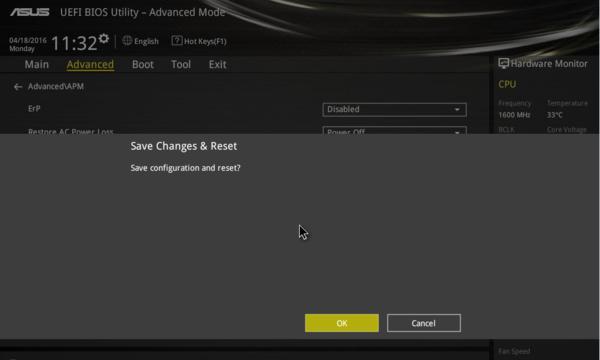The image size is (600, 360).
Task: Go to the Boot tab
Action: [x=143, y=64]
